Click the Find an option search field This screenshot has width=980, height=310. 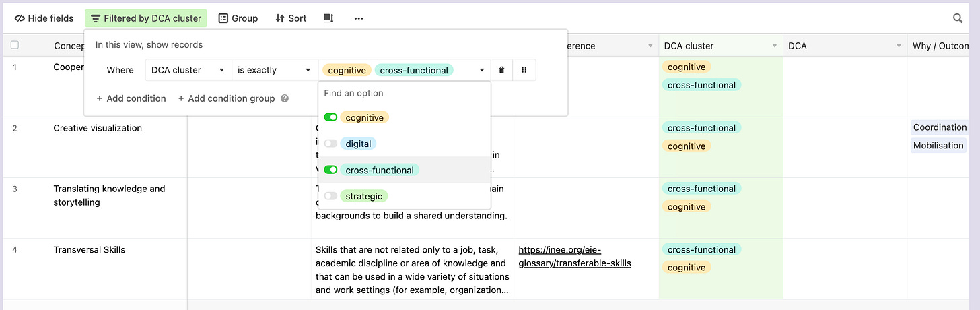(x=405, y=93)
